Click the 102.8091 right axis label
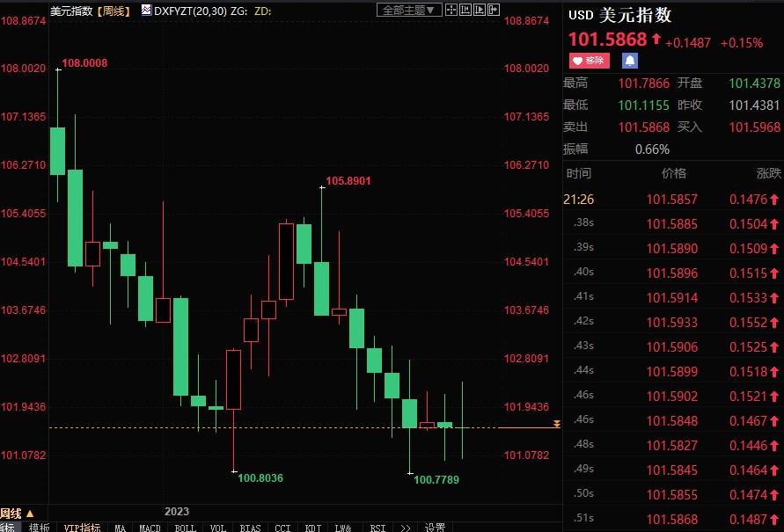 tap(526, 358)
